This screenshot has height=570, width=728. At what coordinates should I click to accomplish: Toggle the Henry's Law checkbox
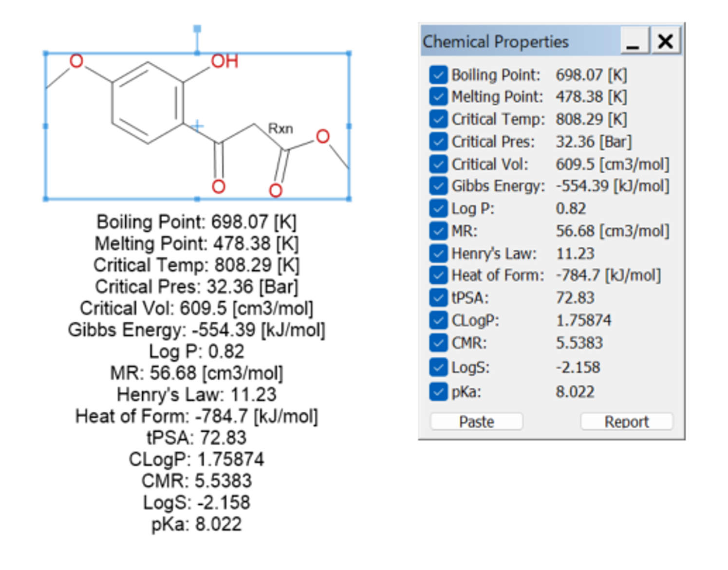[x=438, y=254]
